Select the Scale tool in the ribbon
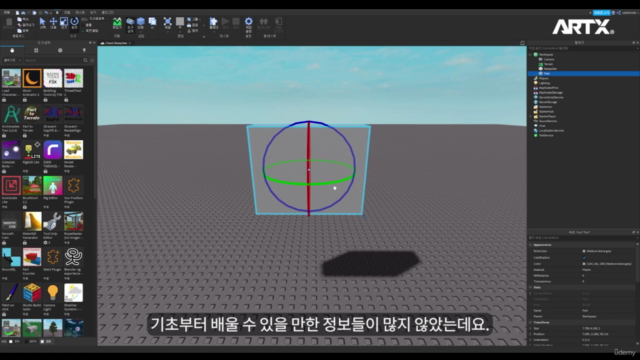The height and width of the screenshot is (360, 640). (x=64, y=21)
